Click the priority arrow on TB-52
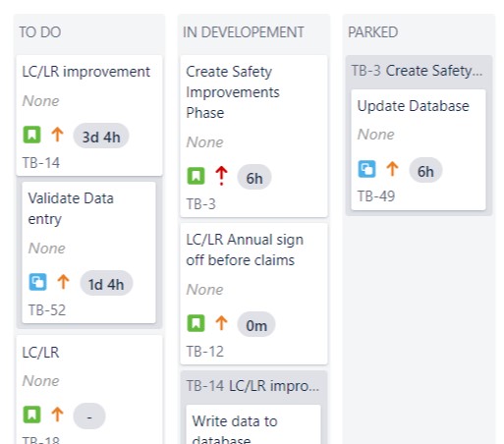 coord(63,282)
